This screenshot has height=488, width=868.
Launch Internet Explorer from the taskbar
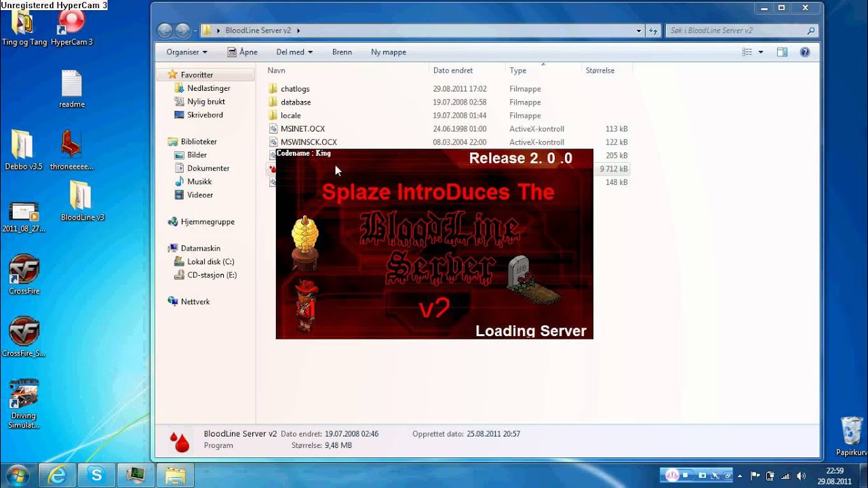click(x=57, y=476)
